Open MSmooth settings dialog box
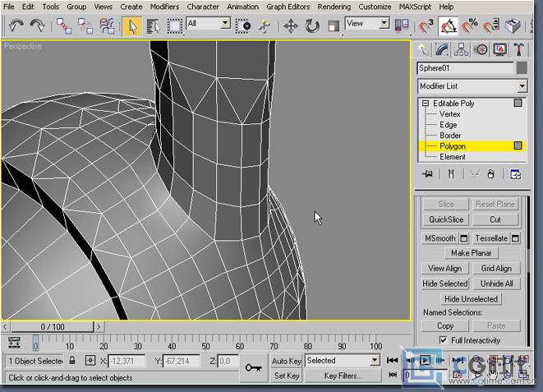The height and width of the screenshot is (392, 543). point(463,238)
